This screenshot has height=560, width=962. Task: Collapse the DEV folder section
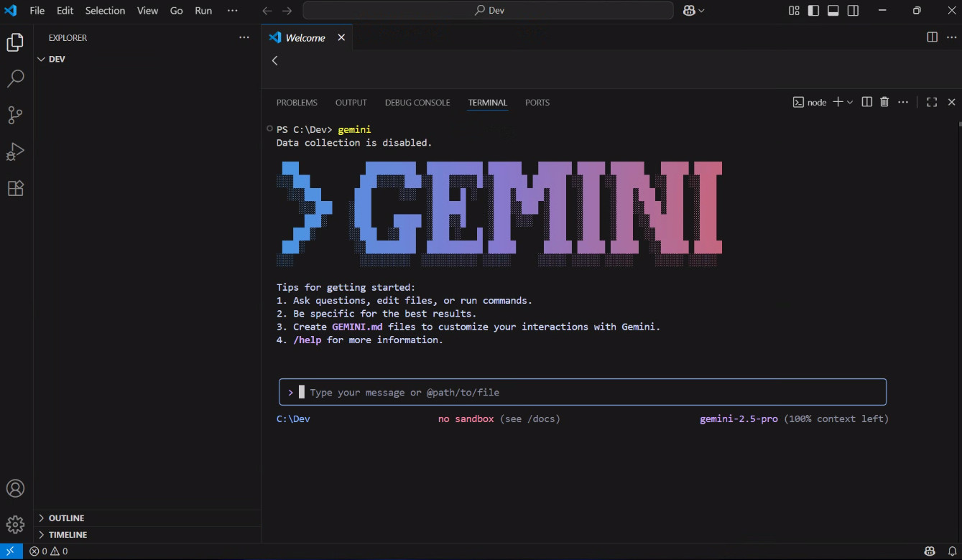point(148,59)
